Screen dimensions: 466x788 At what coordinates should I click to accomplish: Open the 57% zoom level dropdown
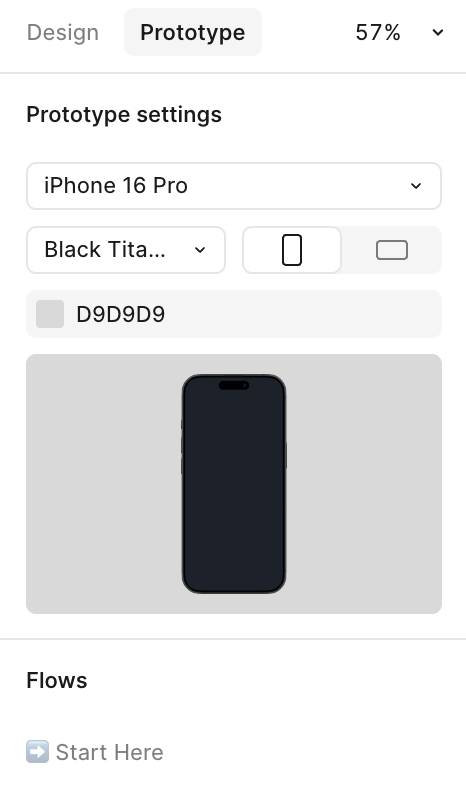click(399, 33)
